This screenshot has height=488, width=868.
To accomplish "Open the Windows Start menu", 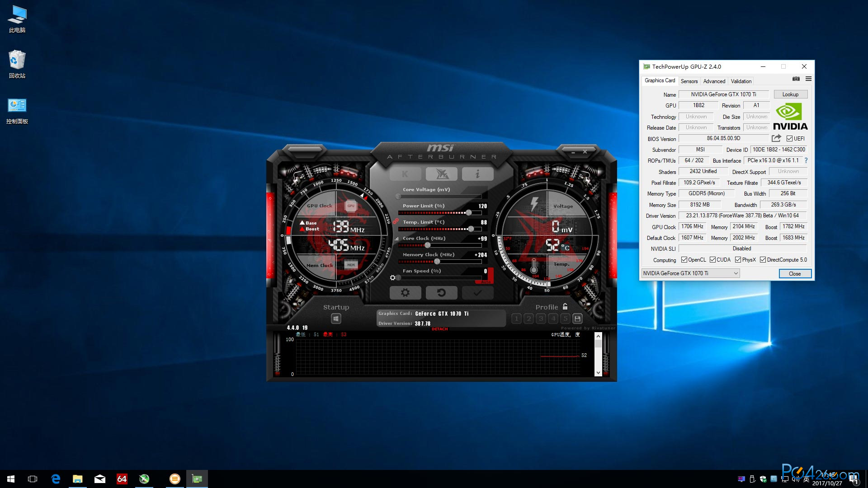I will coord(11,479).
